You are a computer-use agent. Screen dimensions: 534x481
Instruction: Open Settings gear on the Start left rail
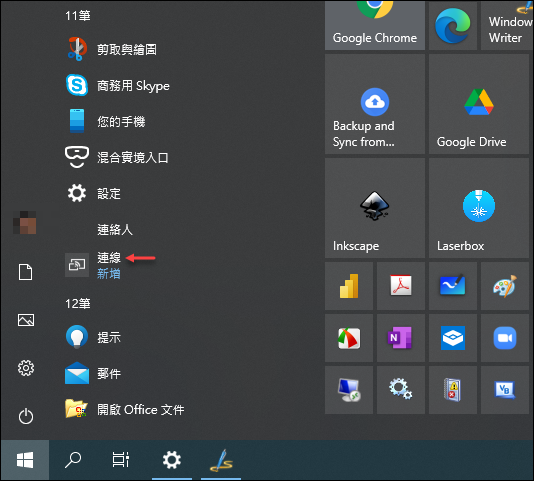pyautogui.click(x=26, y=368)
